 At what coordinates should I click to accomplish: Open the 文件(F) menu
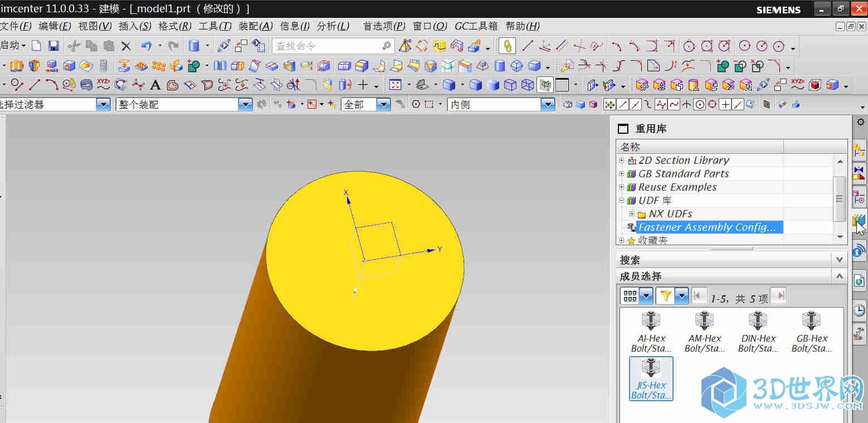tap(16, 26)
